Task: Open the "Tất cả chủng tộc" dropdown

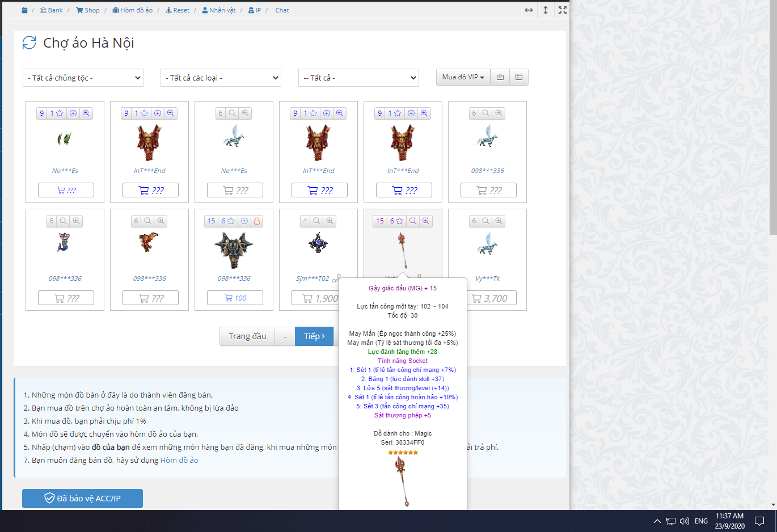Action: (83, 78)
